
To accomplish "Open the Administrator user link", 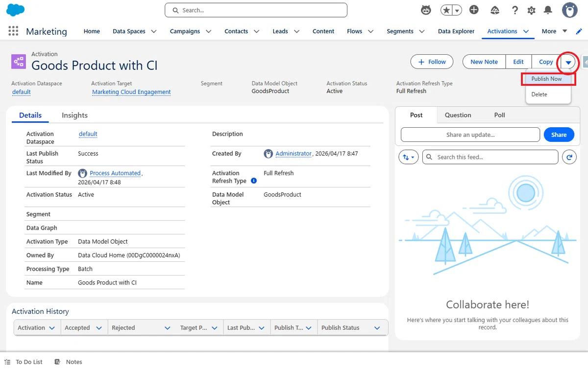I will (294, 154).
